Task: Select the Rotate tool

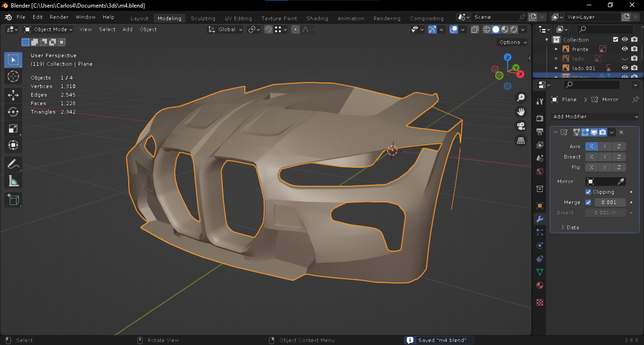Action: 13,112
